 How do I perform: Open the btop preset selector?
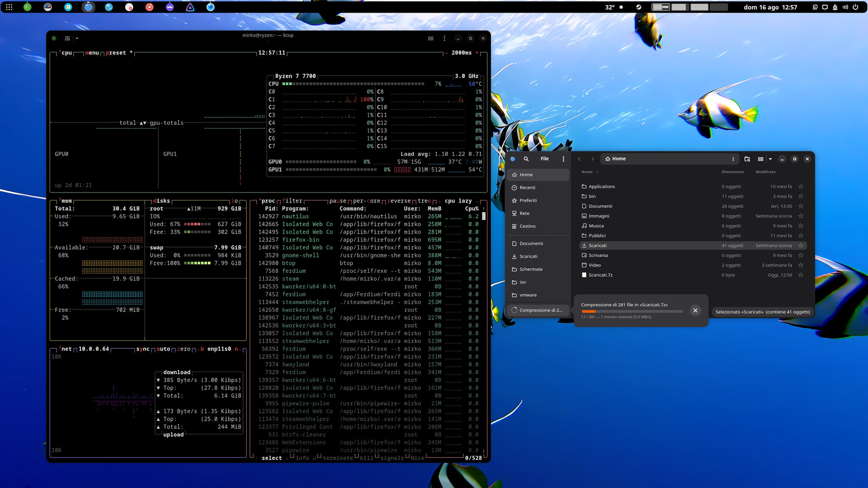(119, 53)
